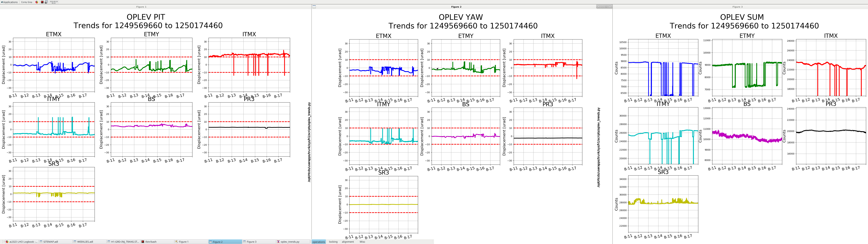Click the ITMX plot title in OPLEV SUM
The height and width of the screenshot is (244, 868).
[x=831, y=36]
